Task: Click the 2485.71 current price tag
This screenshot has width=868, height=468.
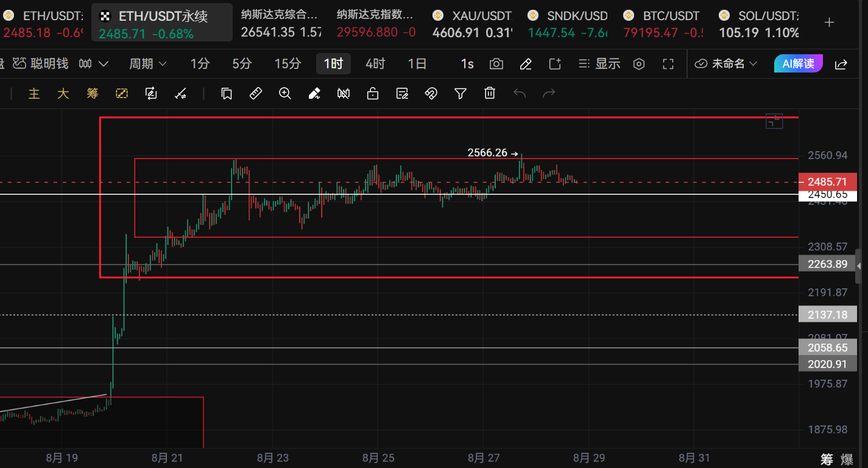Action: pyautogui.click(x=827, y=182)
